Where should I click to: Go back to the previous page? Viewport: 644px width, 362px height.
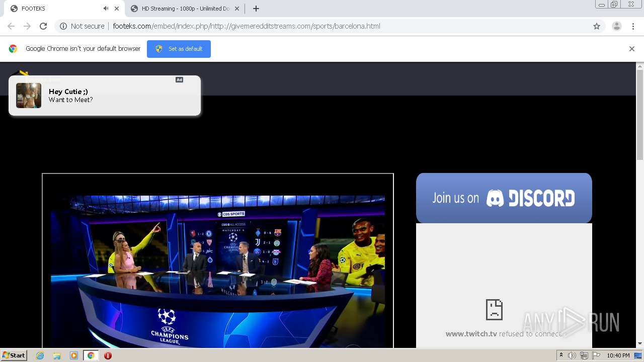11,26
